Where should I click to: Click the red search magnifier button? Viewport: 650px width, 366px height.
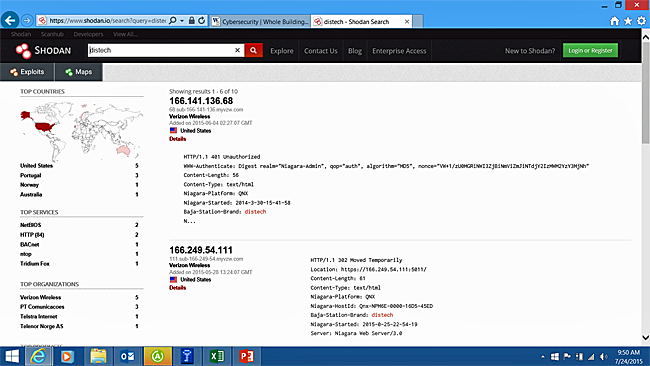tap(253, 50)
